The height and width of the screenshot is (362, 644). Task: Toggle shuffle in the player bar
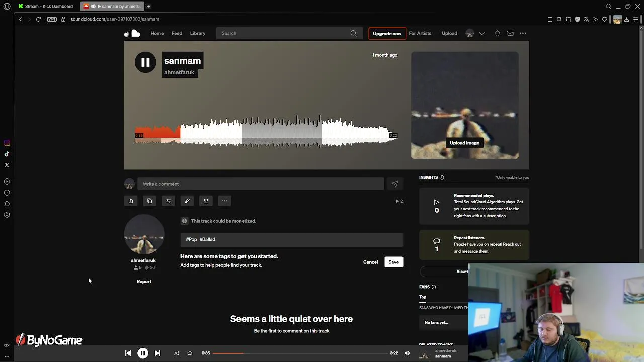coord(177,353)
